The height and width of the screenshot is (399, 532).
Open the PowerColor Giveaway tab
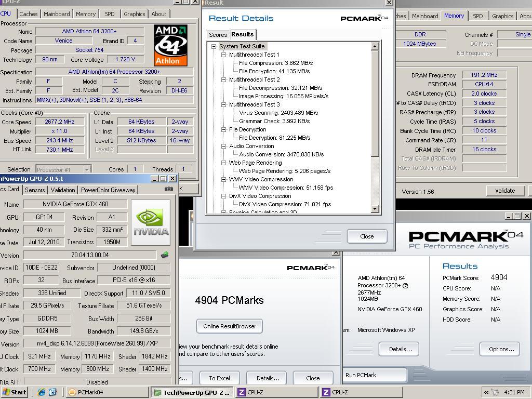pos(108,190)
